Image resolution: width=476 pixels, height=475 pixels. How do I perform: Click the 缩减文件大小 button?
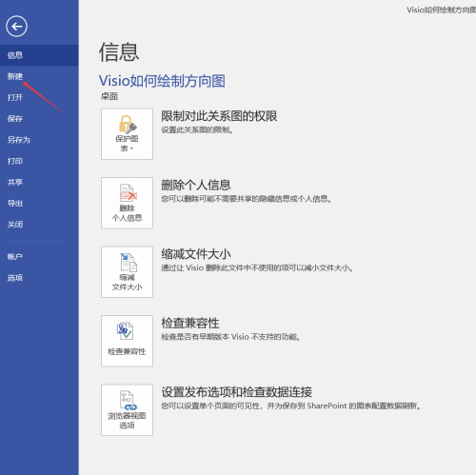(127, 272)
